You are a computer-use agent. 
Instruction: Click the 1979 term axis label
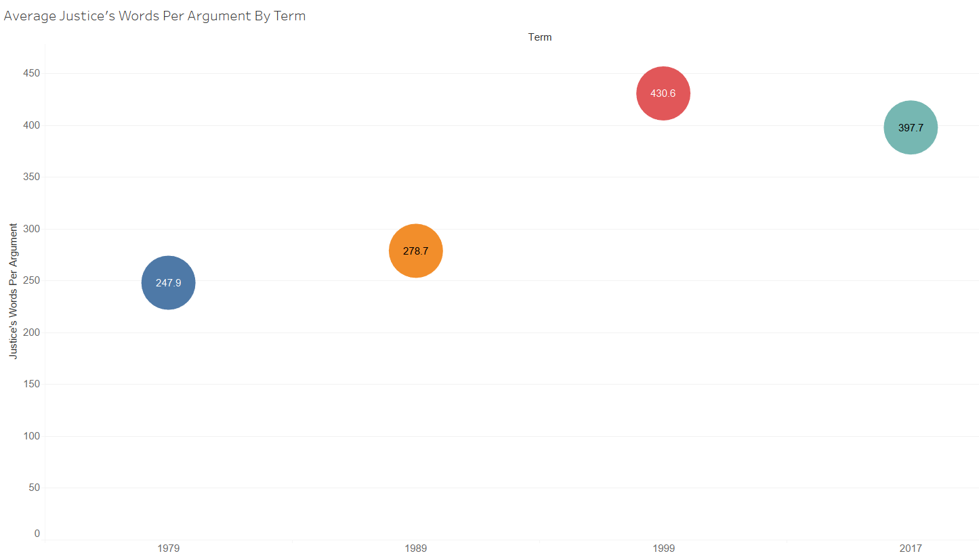point(168,548)
